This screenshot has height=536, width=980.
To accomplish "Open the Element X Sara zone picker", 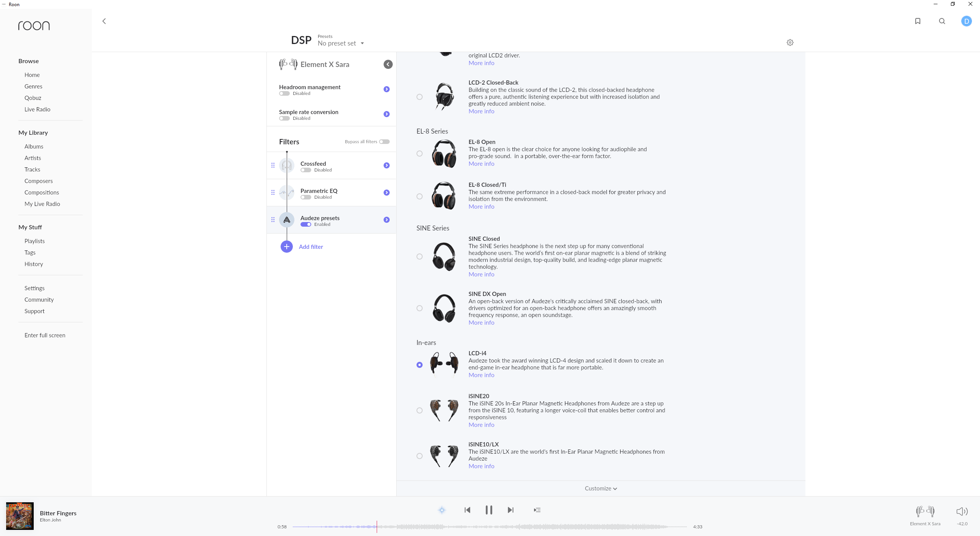I will [x=925, y=515].
